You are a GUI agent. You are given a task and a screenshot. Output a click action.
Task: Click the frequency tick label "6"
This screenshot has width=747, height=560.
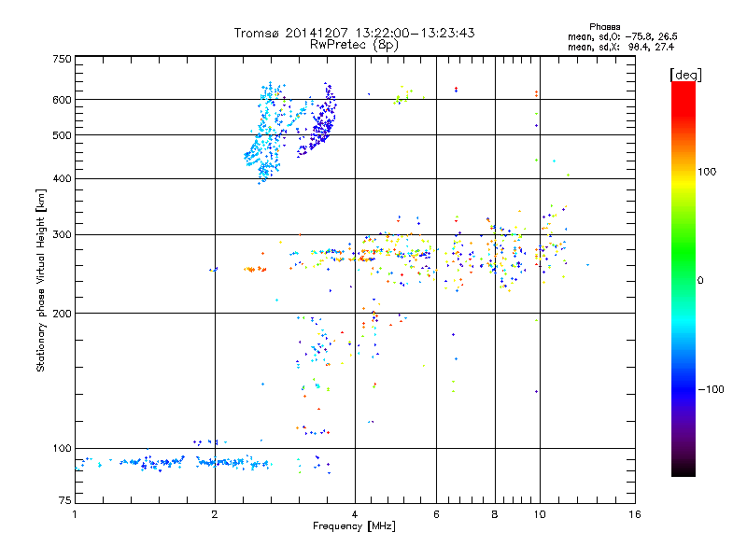436,514
